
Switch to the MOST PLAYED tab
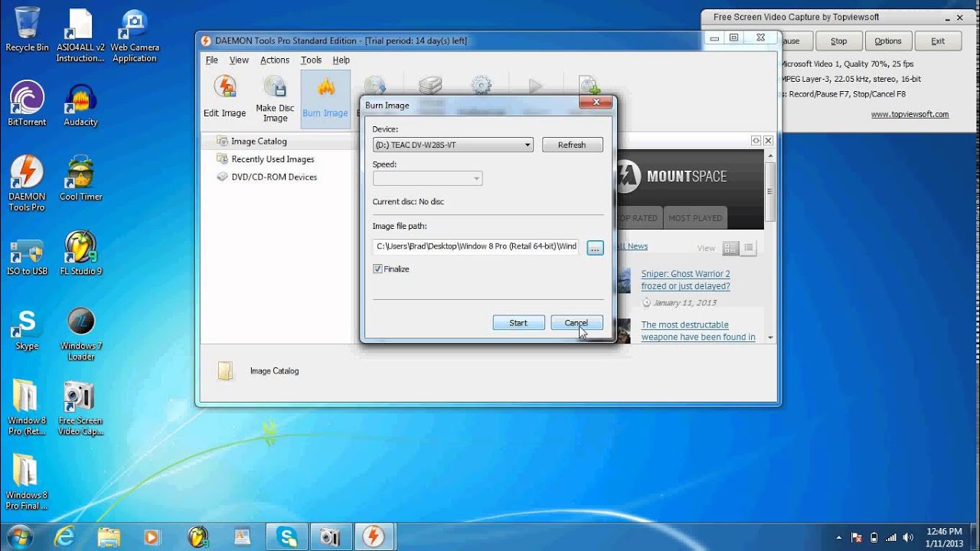(x=695, y=218)
